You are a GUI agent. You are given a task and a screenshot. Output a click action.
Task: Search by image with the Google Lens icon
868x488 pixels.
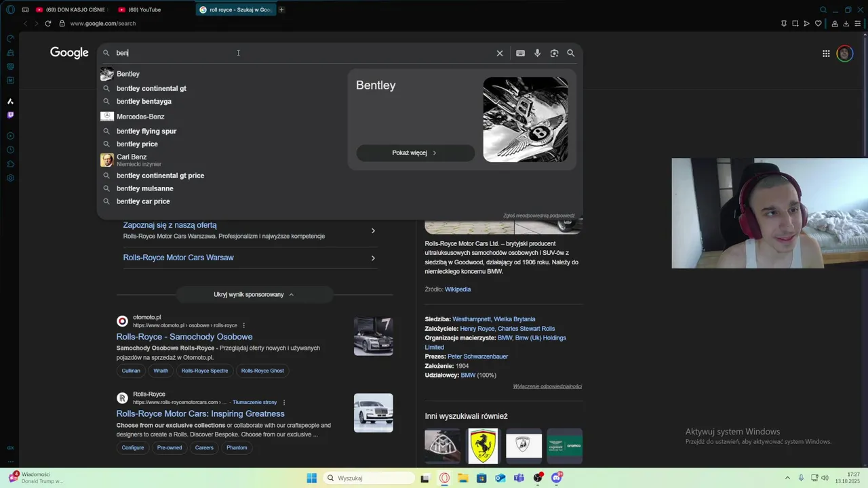click(554, 53)
